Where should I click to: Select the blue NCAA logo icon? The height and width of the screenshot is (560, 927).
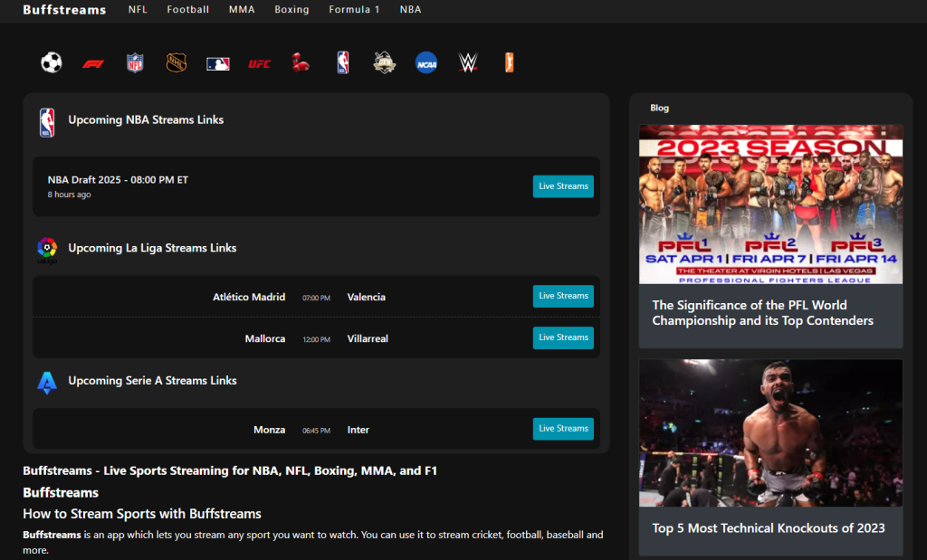click(x=426, y=62)
